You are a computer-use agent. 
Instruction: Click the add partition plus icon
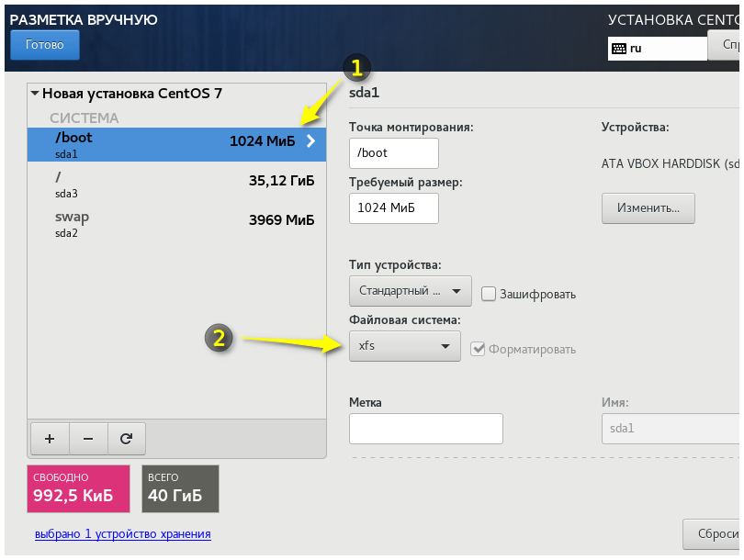pyautogui.click(x=50, y=439)
